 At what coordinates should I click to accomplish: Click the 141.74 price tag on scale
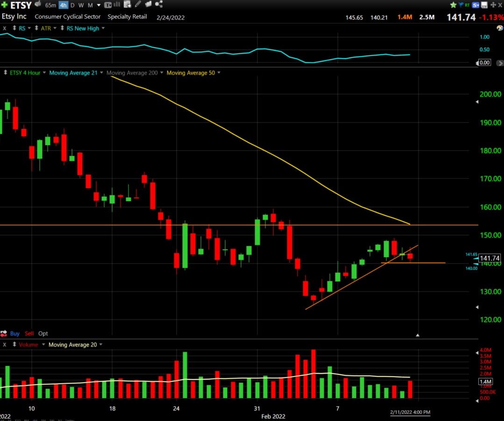coord(490,258)
